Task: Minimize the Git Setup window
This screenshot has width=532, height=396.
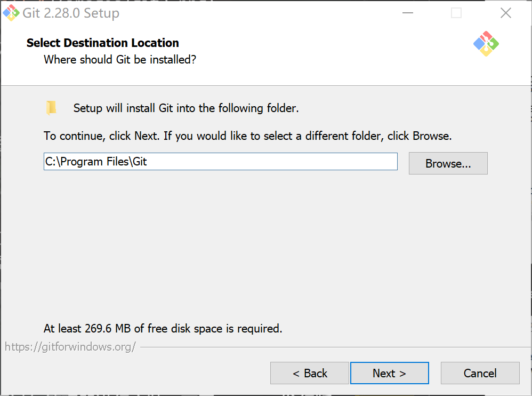Action: (x=408, y=13)
